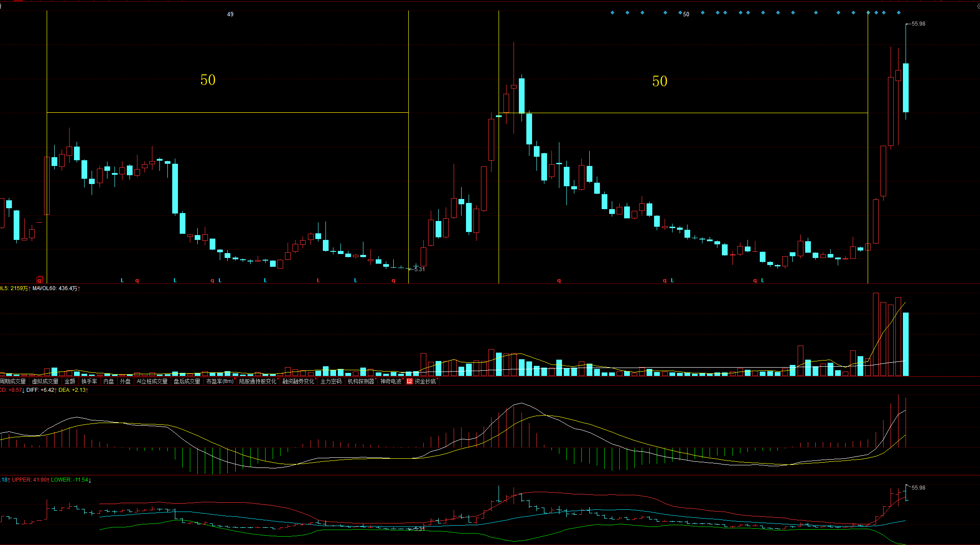Show the 换手率 indicator
The height and width of the screenshot is (545, 980).
pyautogui.click(x=89, y=381)
